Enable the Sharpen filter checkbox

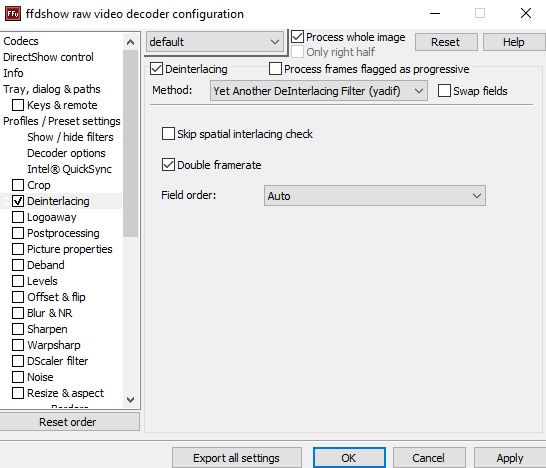[x=18, y=329]
